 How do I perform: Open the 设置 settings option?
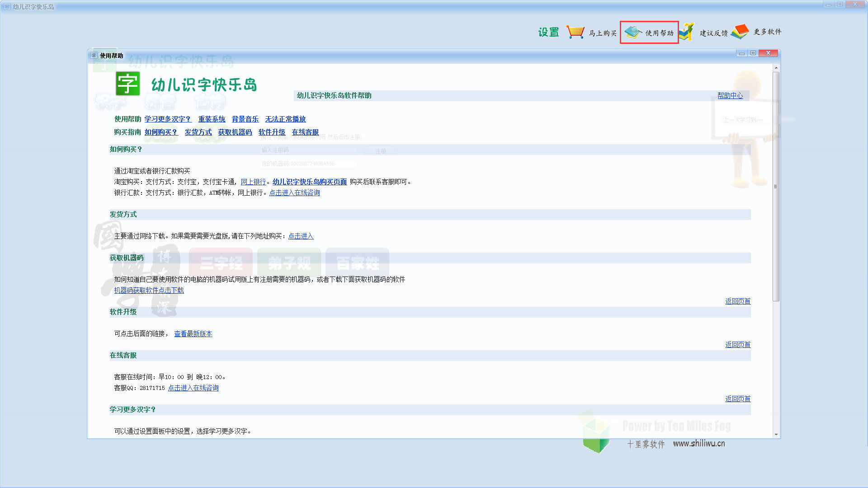click(548, 33)
